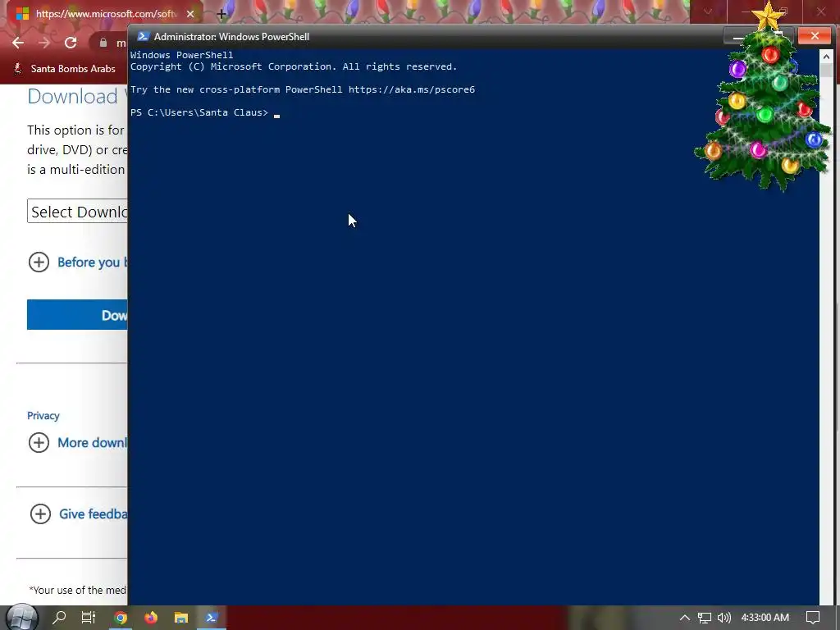Screen dimensions: 840x630
Task: Click the blue Download button on webpage
Action: pyautogui.click(x=78, y=314)
